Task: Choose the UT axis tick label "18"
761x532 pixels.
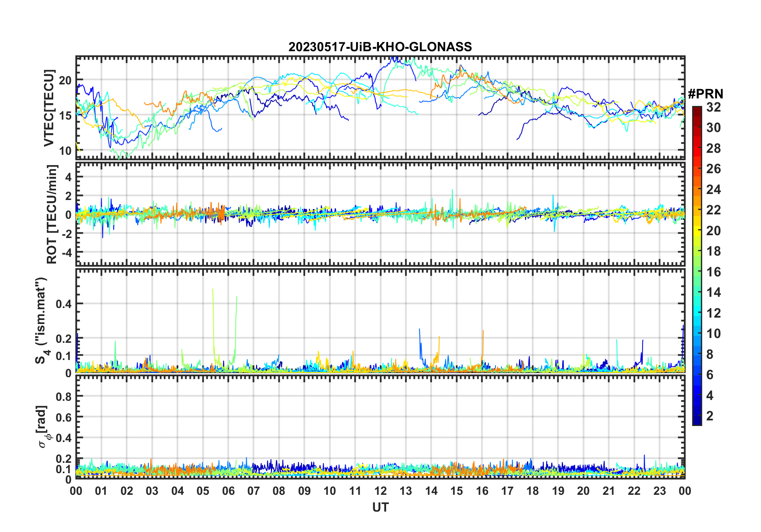Action: coord(533,491)
